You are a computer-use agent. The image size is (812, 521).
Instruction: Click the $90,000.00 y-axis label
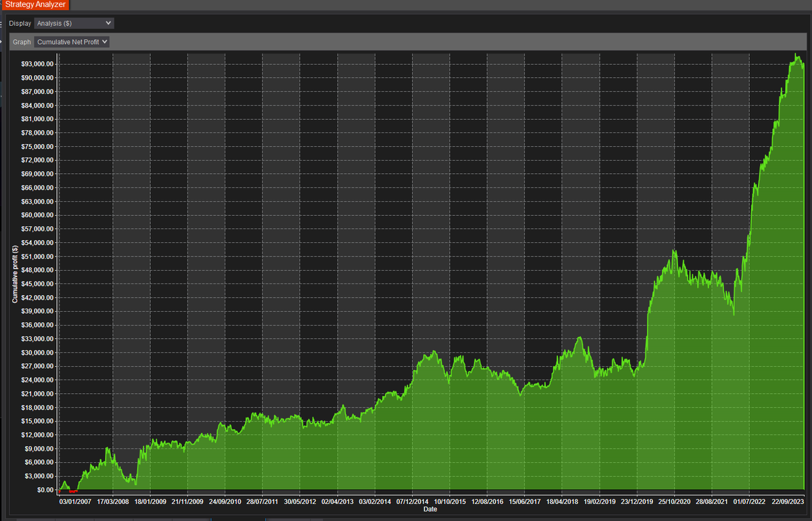[x=38, y=78]
